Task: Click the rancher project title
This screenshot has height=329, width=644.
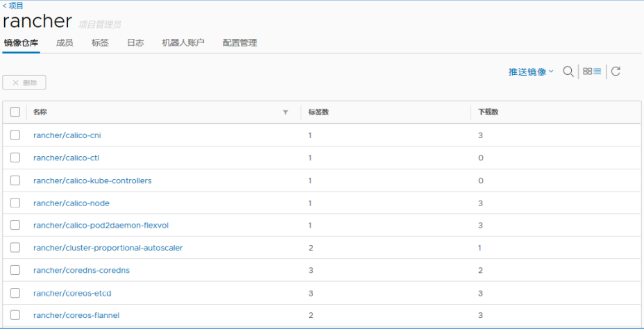Action: (37, 21)
